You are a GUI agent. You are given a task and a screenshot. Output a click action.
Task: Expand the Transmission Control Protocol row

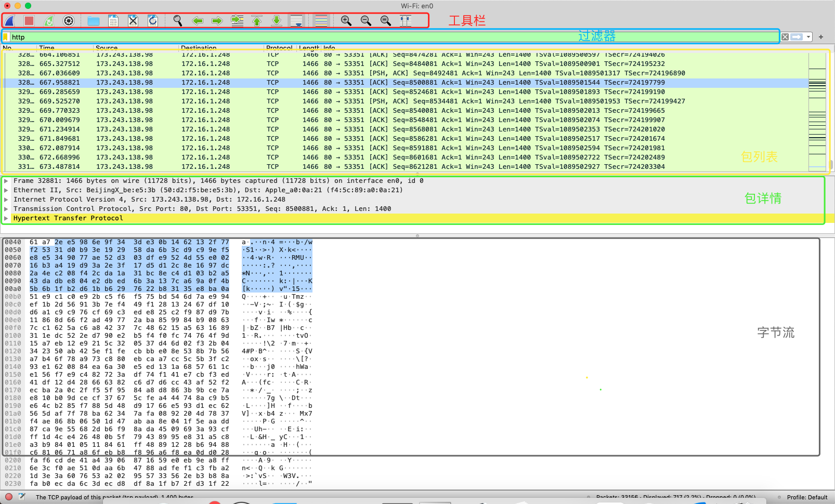click(x=6, y=209)
